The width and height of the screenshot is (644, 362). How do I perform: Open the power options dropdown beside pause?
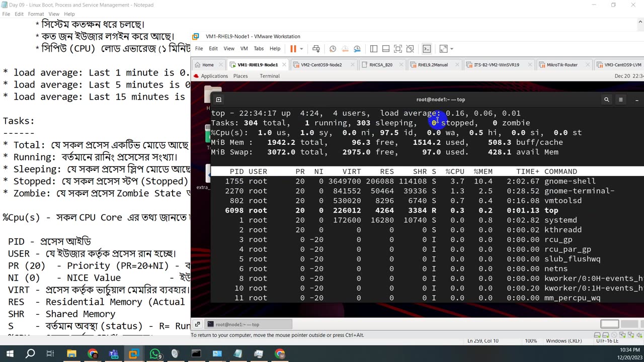coord(301,49)
